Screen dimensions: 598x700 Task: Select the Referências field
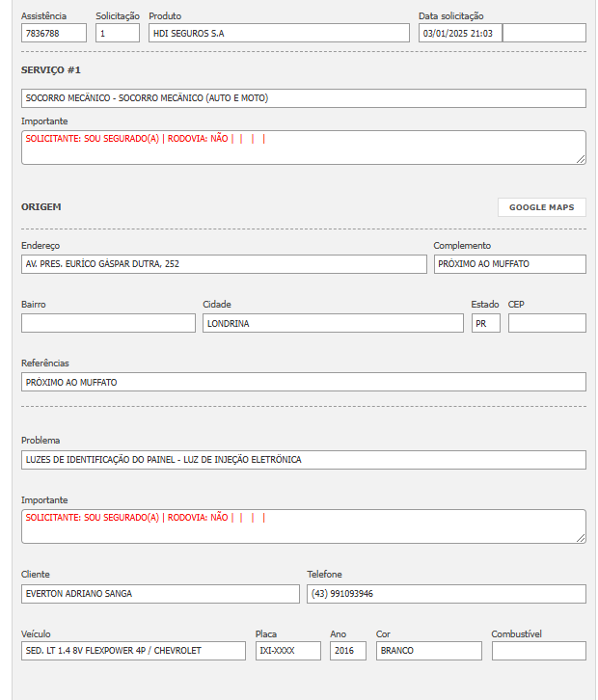303,382
